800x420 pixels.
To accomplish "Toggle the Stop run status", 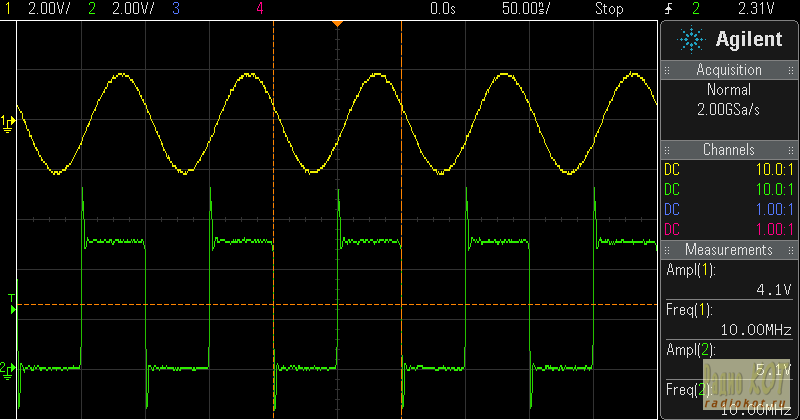I will 609,9.
